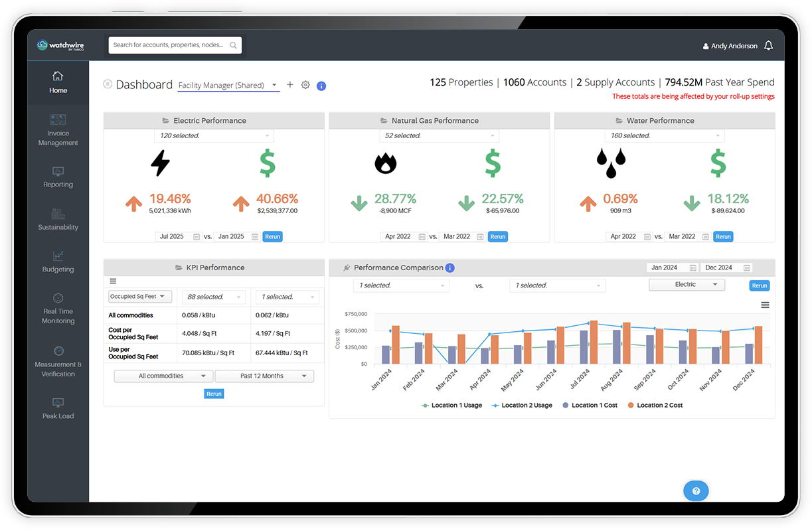This screenshot has width=812, height=529.
Task: Click Rerun in KPI Performance panel
Action: coord(214,394)
